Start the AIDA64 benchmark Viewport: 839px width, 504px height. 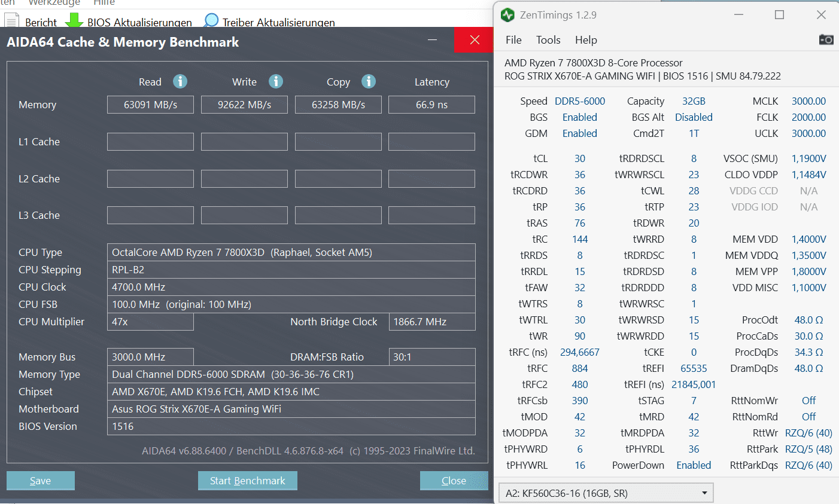pyautogui.click(x=248, y=481)
